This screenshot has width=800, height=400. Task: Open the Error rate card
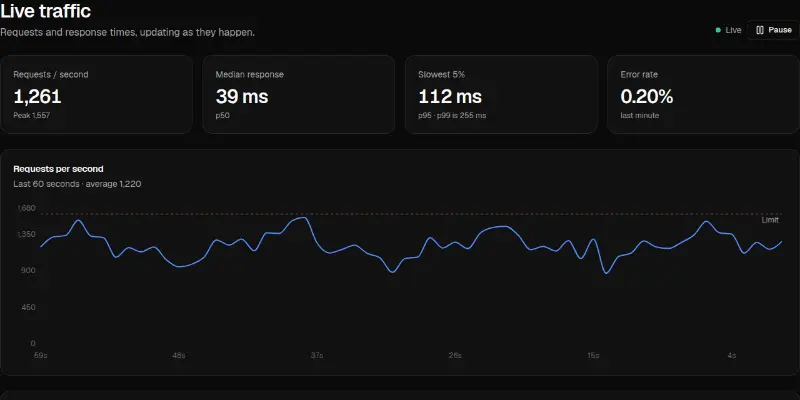coord(704,94)
